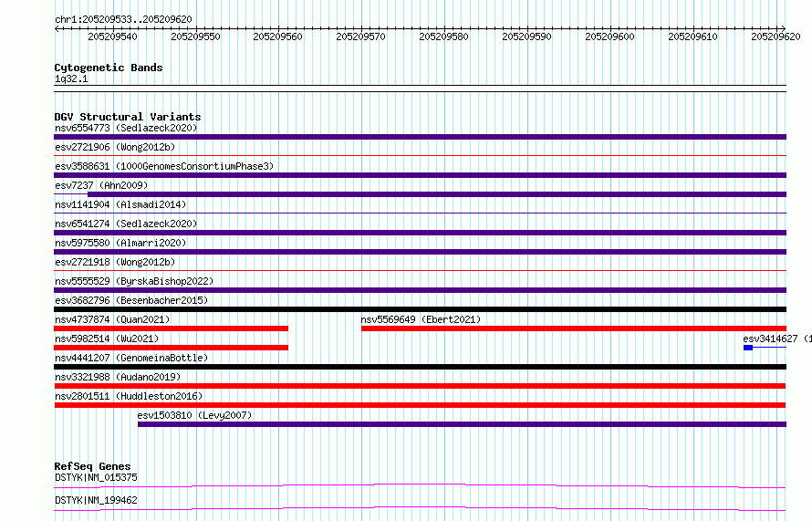Screen dimensions: 812x521
Task: Click the 205209620 ruler position label
Action: pos(776,36)
